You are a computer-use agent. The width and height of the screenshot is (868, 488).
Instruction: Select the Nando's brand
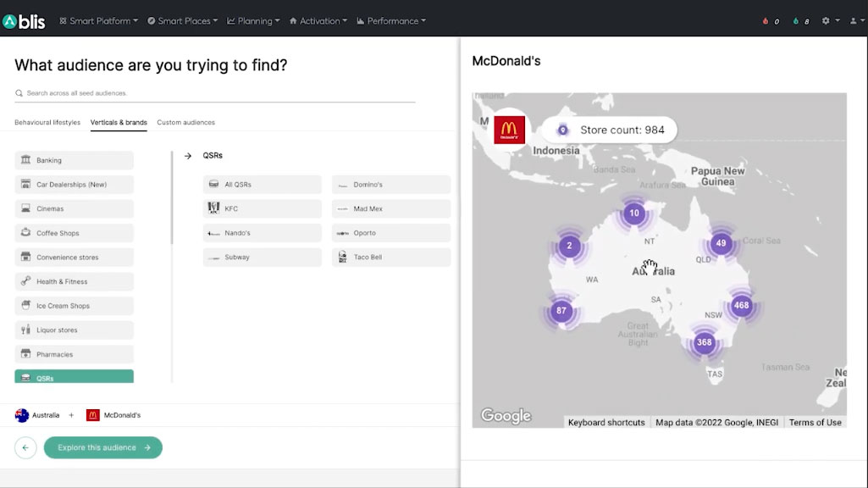click(263, 233)
